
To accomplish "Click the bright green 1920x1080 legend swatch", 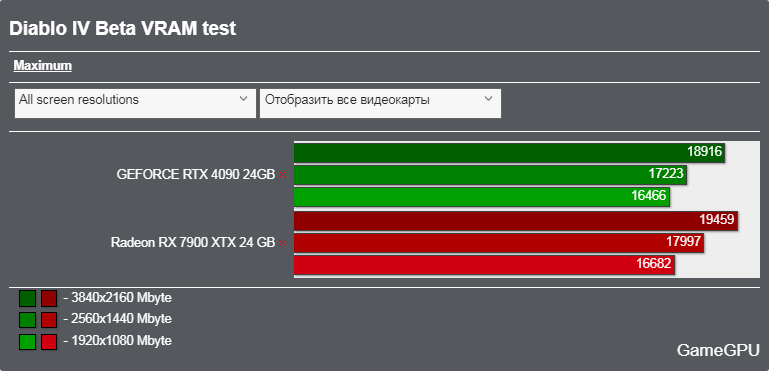I will point(27,342).
